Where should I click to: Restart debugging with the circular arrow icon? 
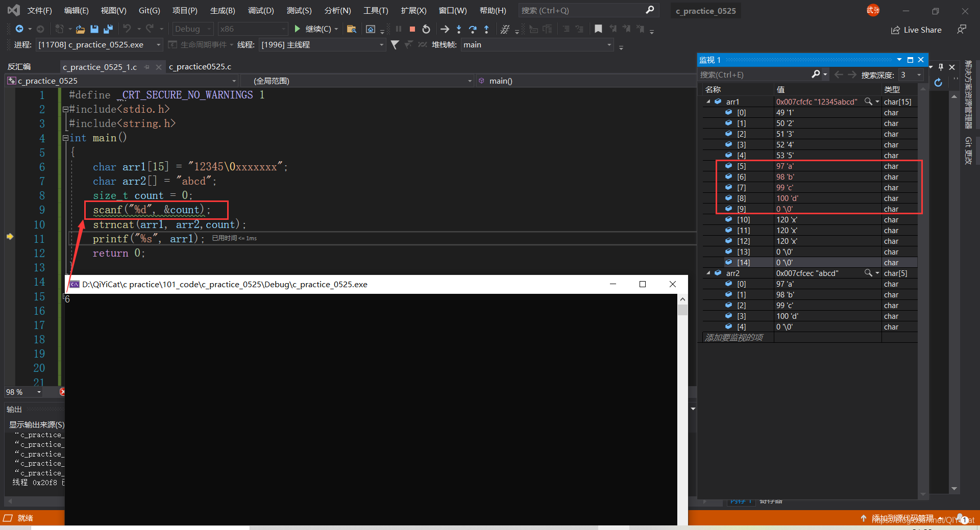(426, 29)
